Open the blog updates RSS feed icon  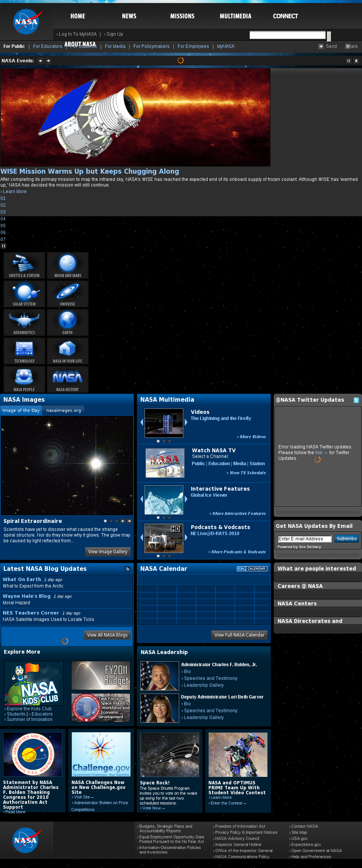[x=128, y=569]
